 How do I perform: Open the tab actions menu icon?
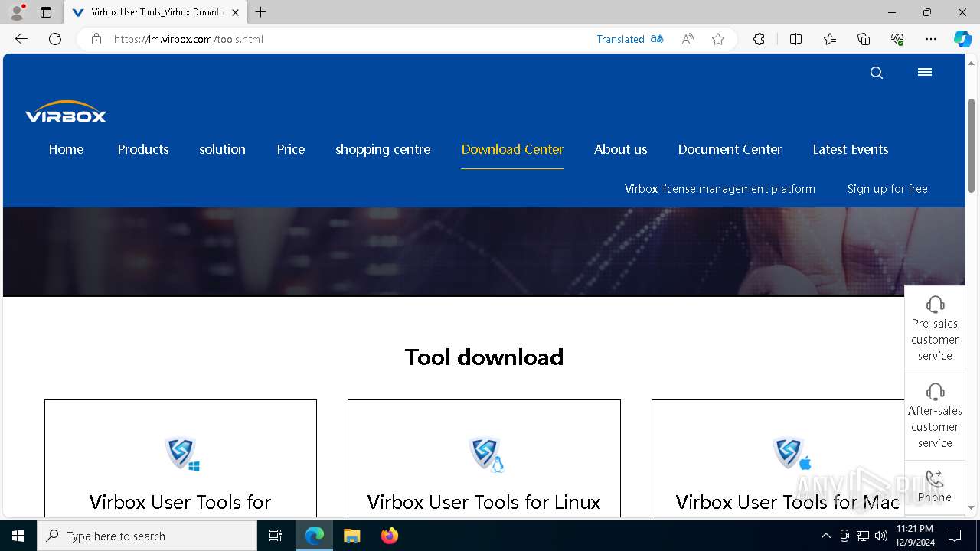click(x=46, y=12)
